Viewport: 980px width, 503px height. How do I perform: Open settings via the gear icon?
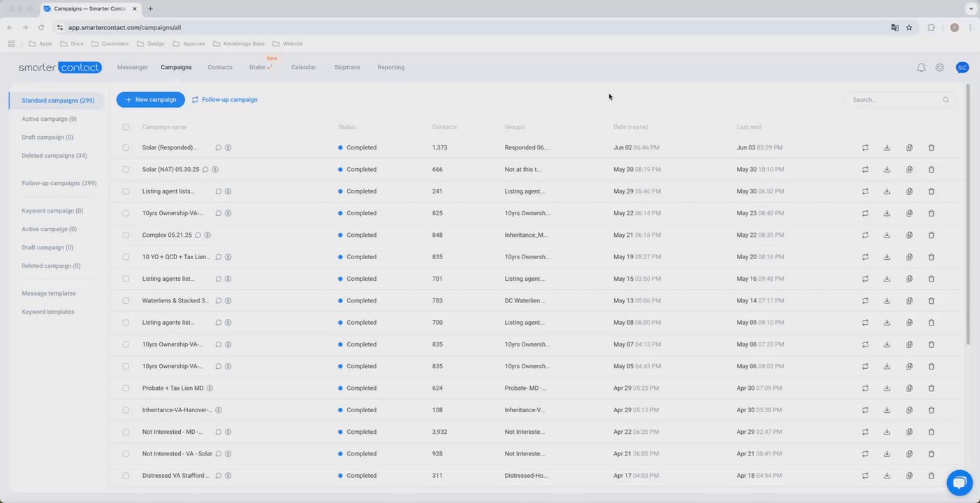[940, 68]
